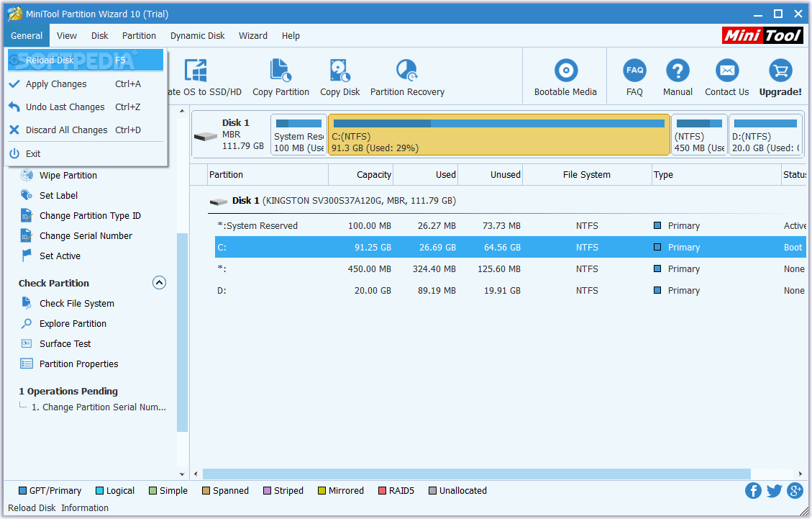Select Change Partition Type ID
The width and height of the screenshot is (812, 519).
point(90,216)
